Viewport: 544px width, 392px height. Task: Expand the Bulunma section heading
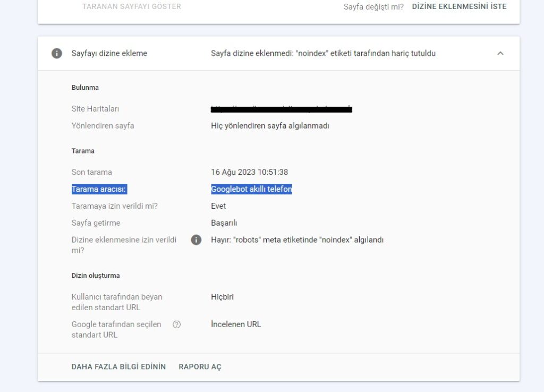click(85, 87)
